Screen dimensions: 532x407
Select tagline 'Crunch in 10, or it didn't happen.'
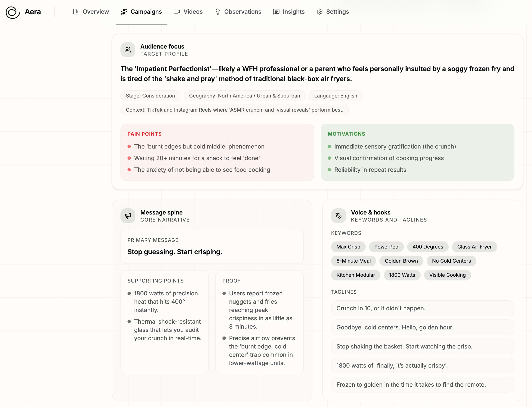pos(423,308)
